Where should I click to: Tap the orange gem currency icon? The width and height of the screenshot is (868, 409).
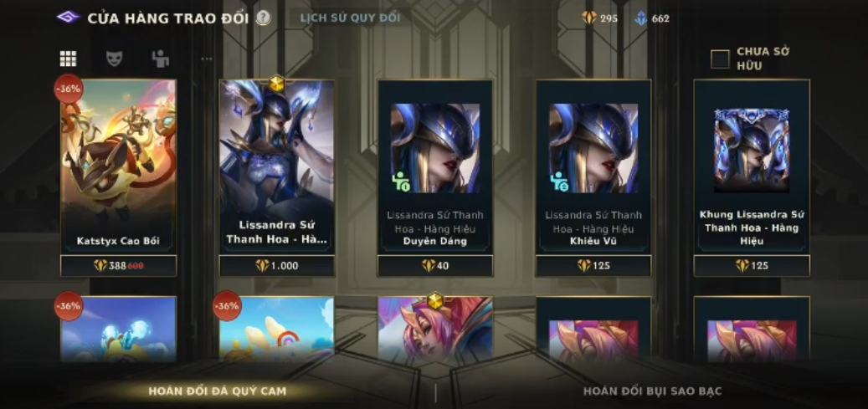[589, 18]
